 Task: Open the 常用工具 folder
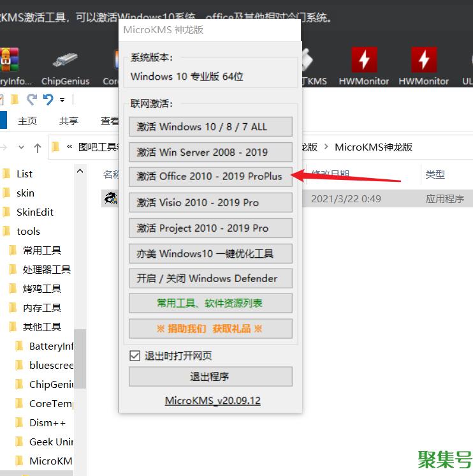pyautogui.click(x=42, y=251)
